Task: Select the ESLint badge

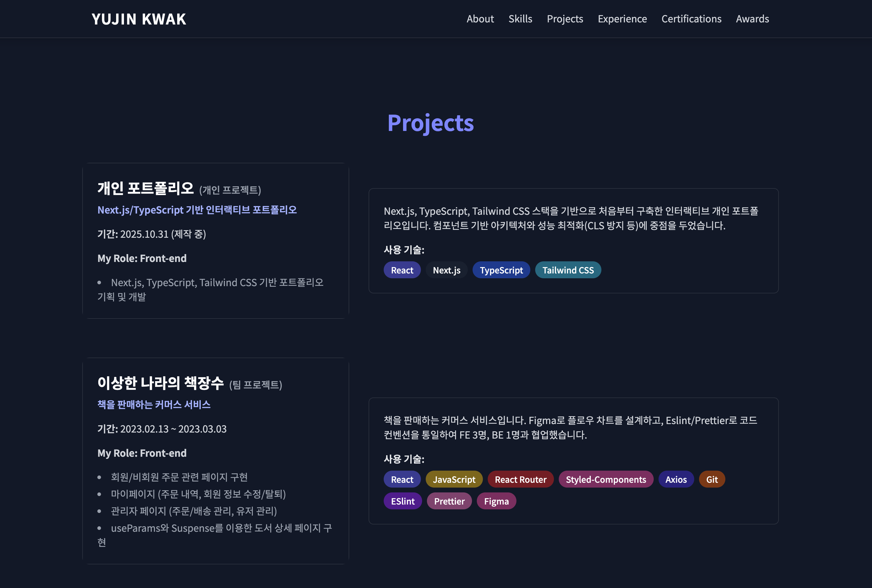Action: click(x=402, y=501)
